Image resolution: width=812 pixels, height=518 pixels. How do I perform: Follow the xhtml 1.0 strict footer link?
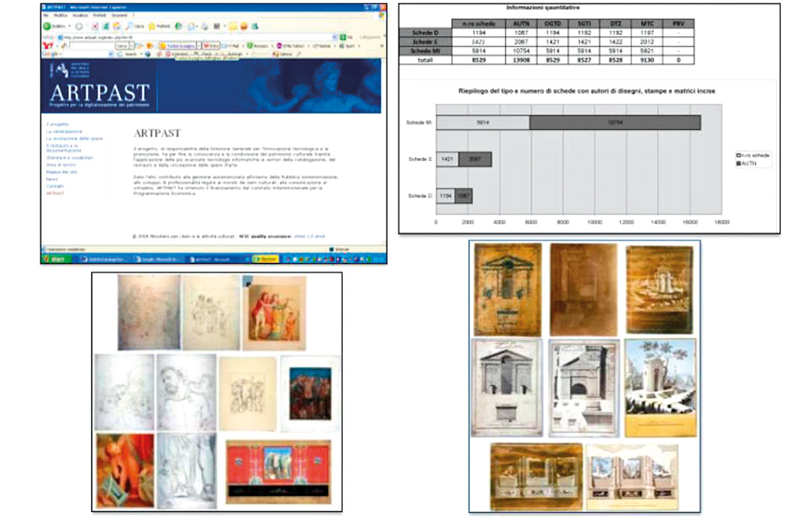[x=309, y=237]
